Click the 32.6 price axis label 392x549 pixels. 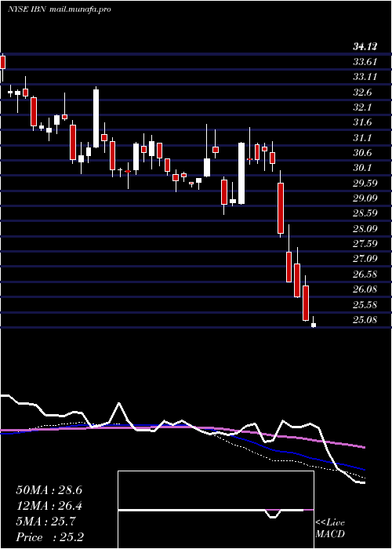[x=362, y=93]
